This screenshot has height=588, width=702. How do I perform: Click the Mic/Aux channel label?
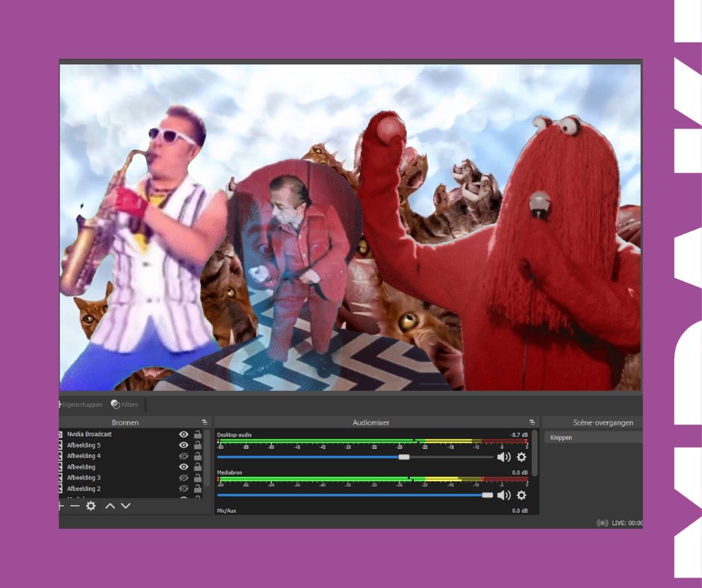pos(226,510)
